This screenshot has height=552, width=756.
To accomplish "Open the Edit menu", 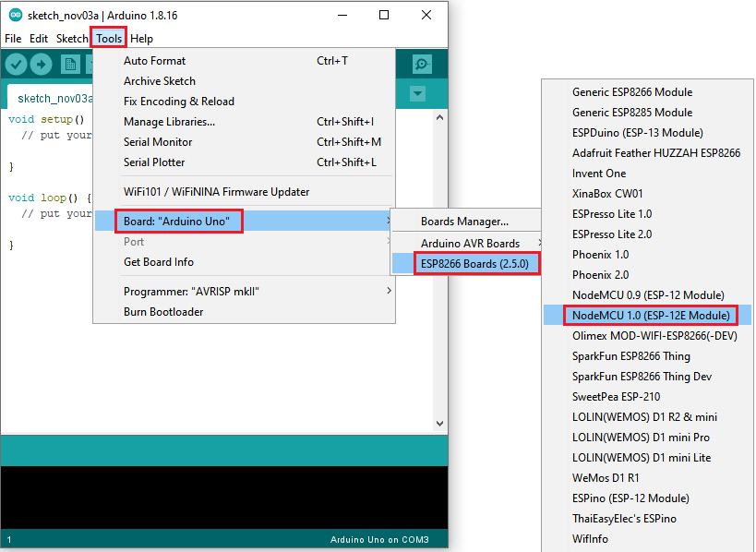I will click(x=39, y=39).
